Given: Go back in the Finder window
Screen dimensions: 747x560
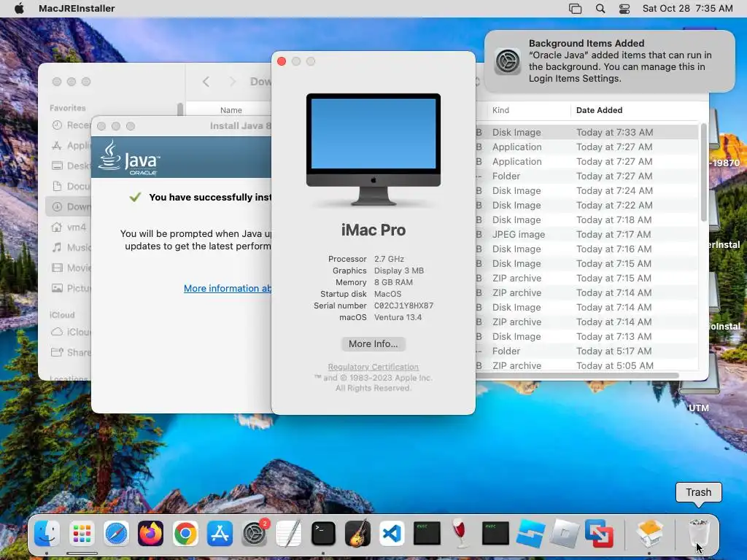Looking at the screenshot, I should coord(206,82).
